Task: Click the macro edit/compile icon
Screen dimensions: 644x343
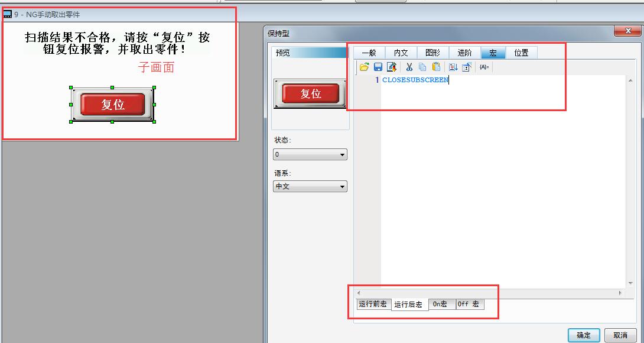Action: 392,67
